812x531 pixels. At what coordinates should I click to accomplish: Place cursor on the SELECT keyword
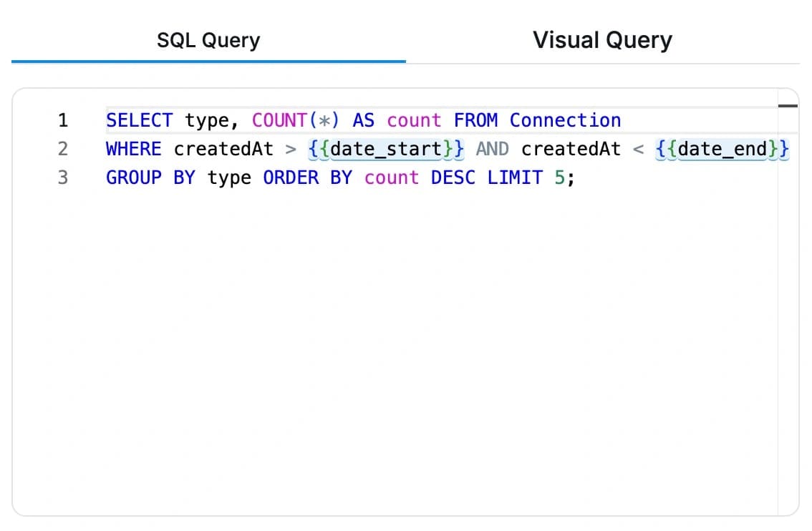click(x=139, y=120)
